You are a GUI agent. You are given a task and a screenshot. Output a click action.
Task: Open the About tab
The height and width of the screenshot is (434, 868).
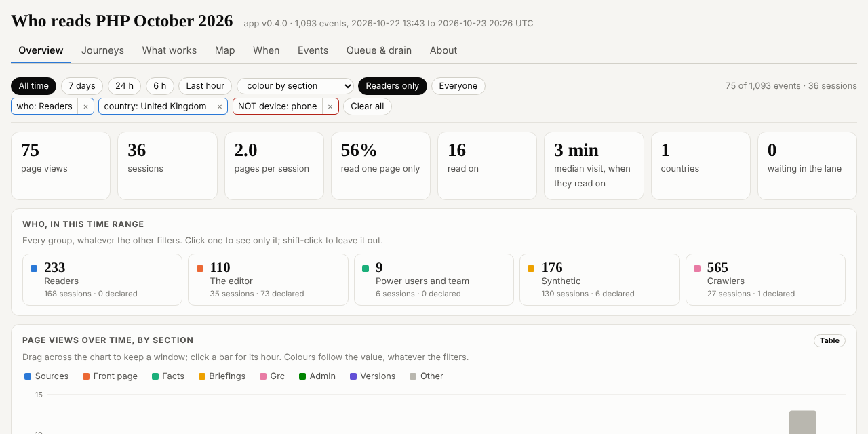(x=443, y=50)
